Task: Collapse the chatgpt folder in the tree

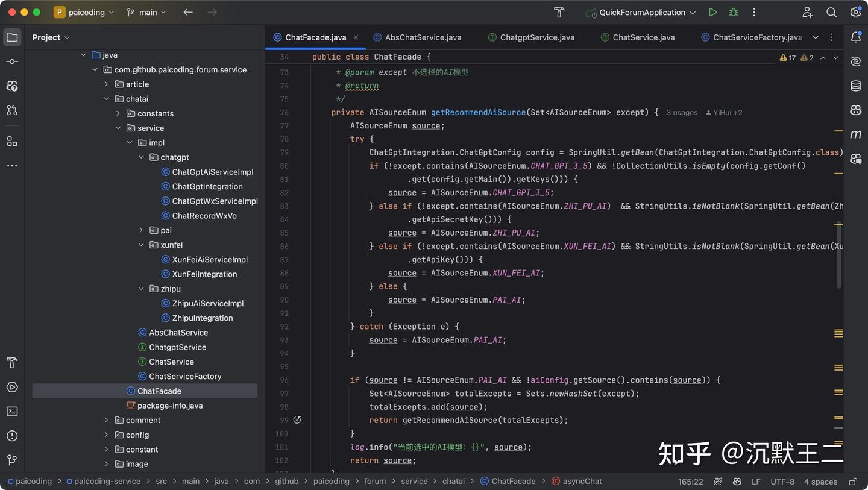Action: (141, 157)
